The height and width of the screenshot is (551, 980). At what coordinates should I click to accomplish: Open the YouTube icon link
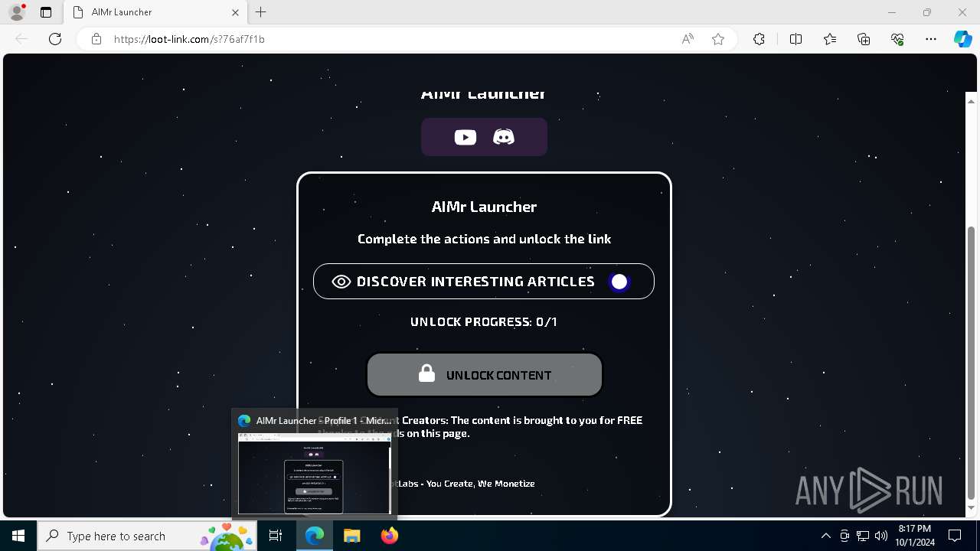[465, 137]
